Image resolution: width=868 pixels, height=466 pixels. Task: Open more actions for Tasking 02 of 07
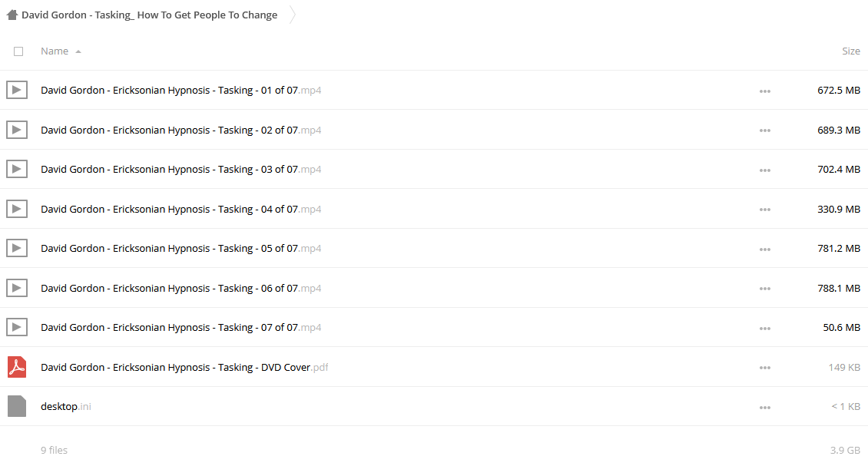coord(765,131)
